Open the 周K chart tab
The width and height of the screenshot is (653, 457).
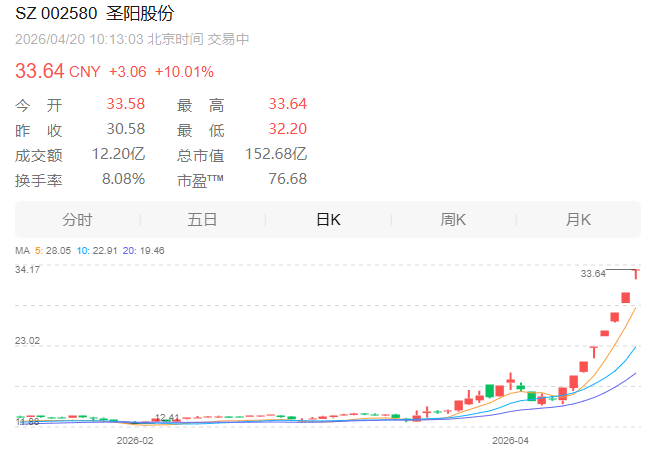click(454, 220)
